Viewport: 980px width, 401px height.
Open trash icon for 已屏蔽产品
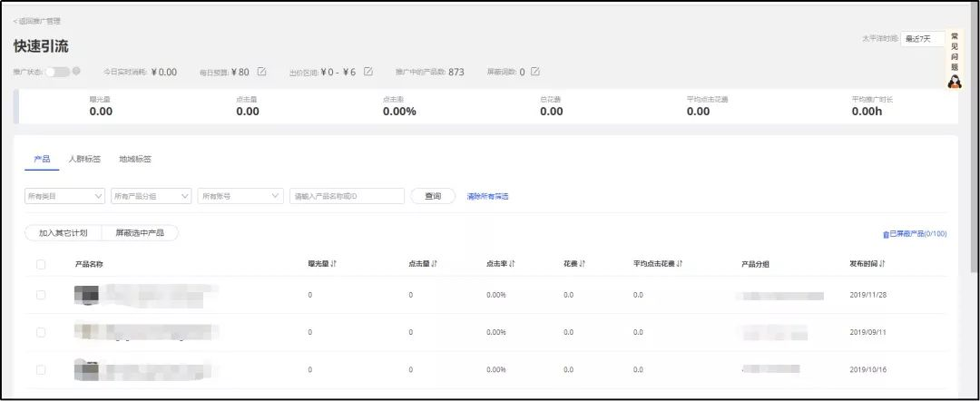pos(886,235)
